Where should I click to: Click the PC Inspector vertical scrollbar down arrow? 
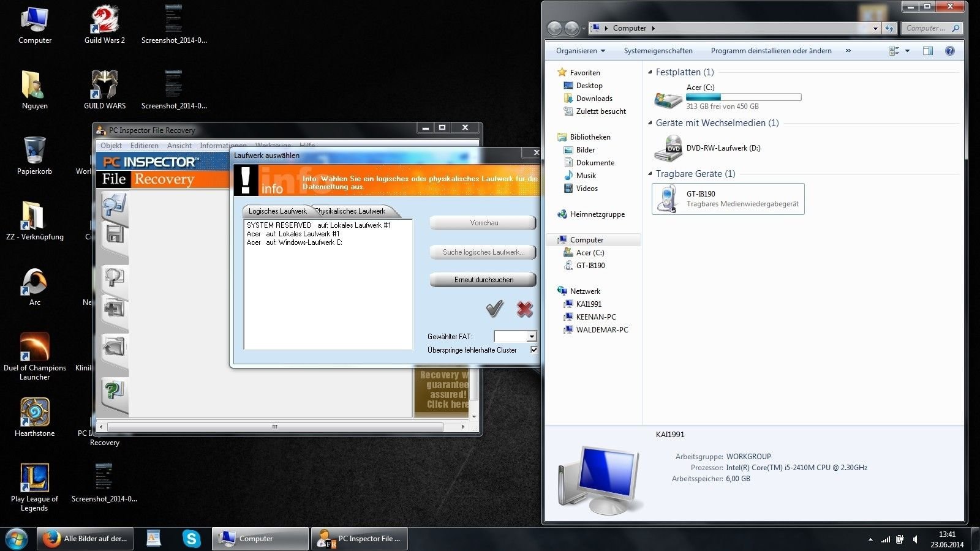coord(474,416)
